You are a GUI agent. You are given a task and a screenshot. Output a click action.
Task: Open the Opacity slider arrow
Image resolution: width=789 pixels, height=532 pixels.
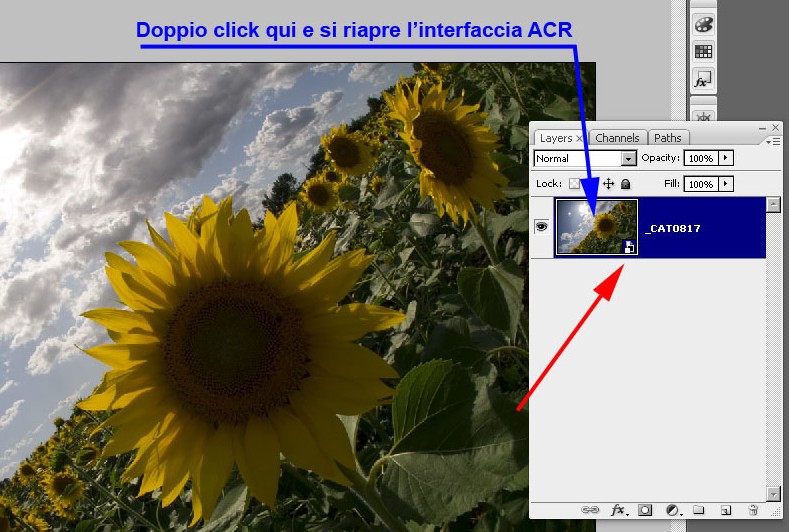coord(726,158)
